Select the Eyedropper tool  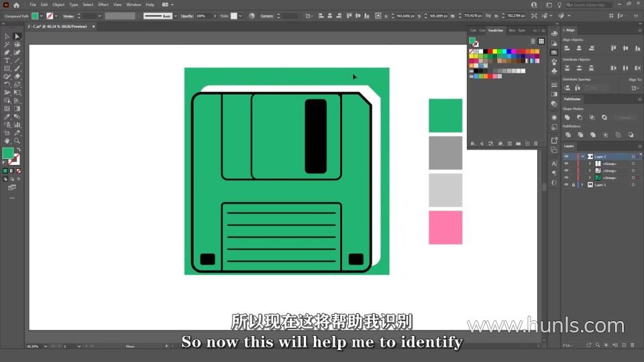coord(7,117)
